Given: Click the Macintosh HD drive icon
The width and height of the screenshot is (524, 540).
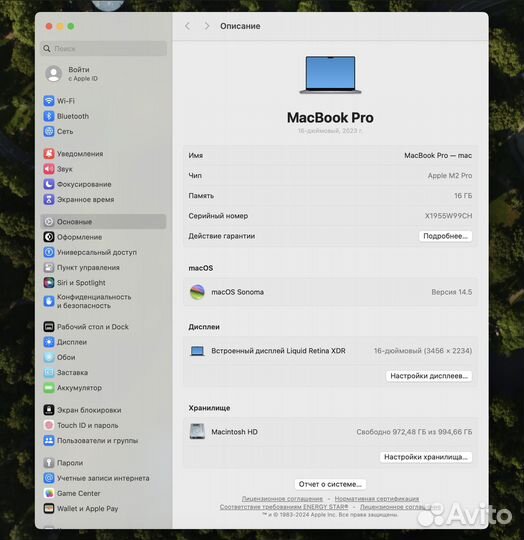Looking at the screenshot, I should pos(197,432).
